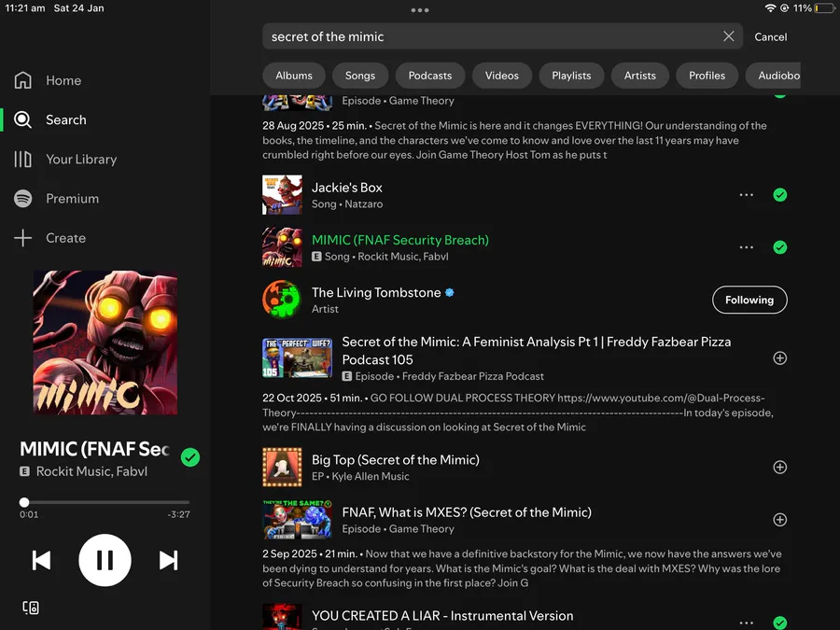Viewport: 840px width, 630px height.
Task: Open the Search page in sidebar
Action: [x=50, y=119]
